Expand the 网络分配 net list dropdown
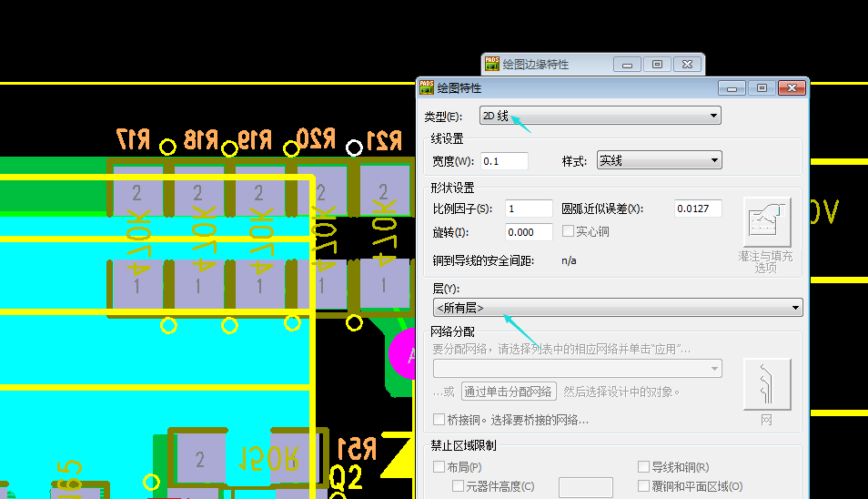868x499 pixels. (578, 369)
